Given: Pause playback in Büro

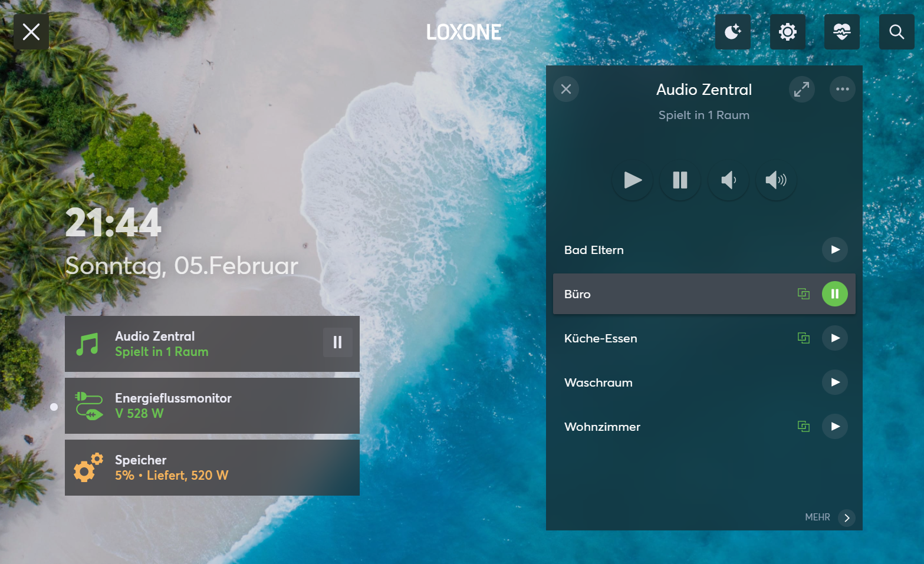Looking at the screenshot, I should tap(835, 293).
